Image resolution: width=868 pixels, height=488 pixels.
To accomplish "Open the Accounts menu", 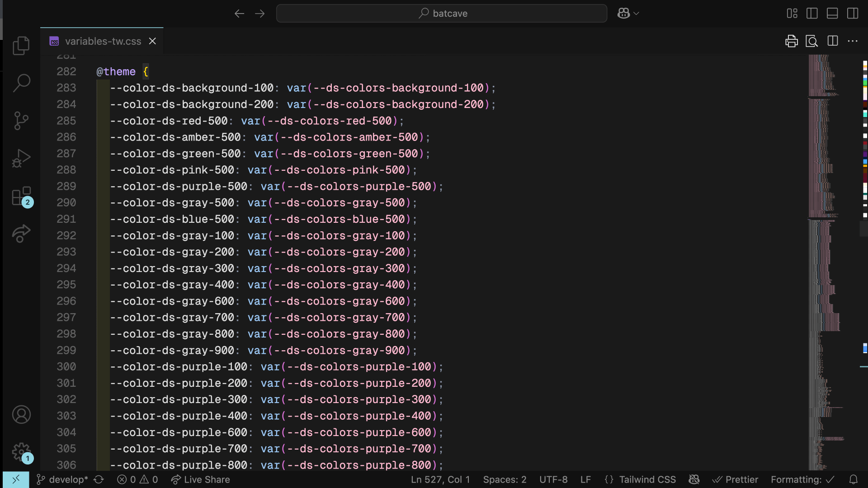I will 21,414.
